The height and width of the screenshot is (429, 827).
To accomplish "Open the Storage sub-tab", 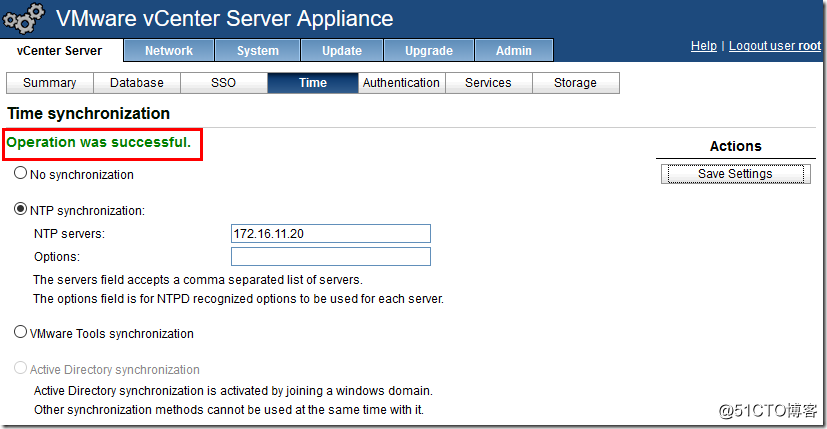I will click(x=575, y=83).
